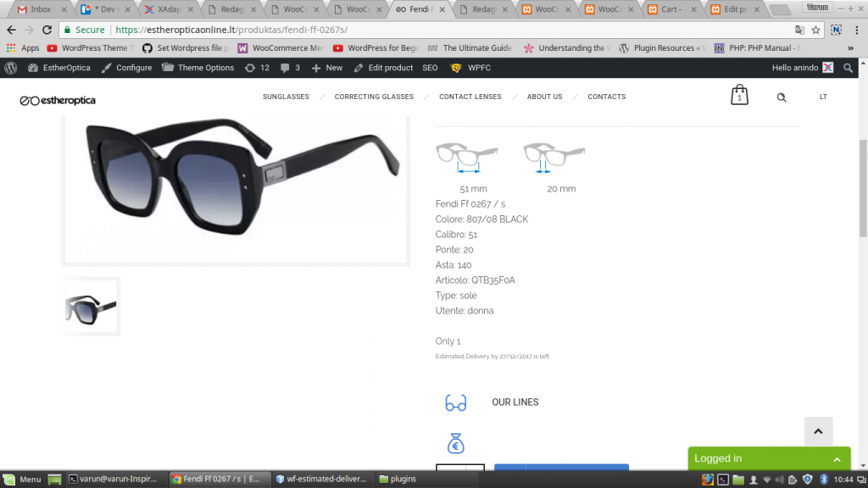Bookmark this page with star icon
Screen dimensions: 868x488
pos(815,30)
